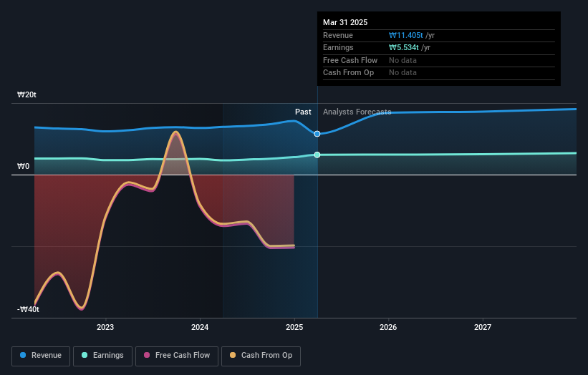Screen dimensions: 588x375
Task: Click the Free Cash Flow row label in tooltip
Action: (x=350, y=60)
